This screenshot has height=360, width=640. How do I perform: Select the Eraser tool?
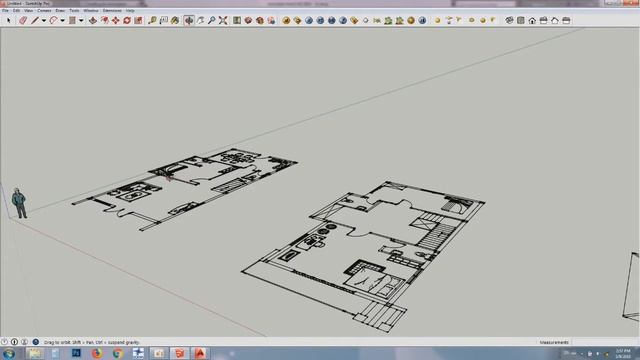(x=22, y=20)
